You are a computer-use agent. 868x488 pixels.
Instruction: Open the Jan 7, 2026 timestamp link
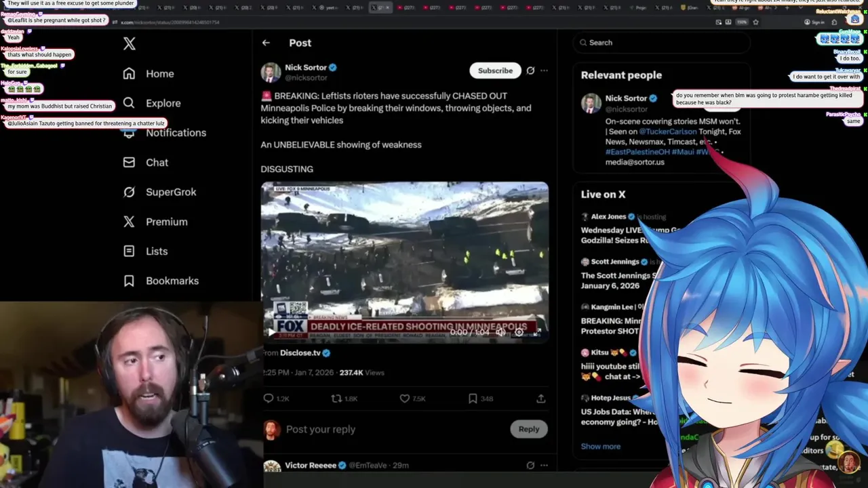298,373
